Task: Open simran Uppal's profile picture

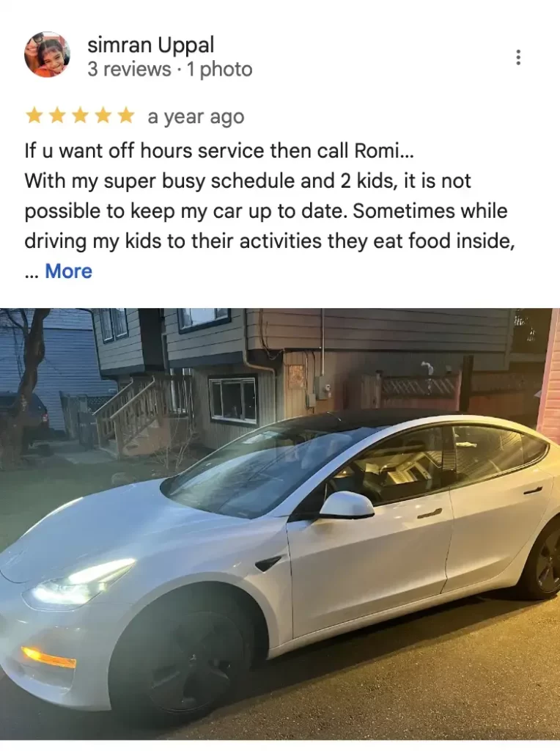Action: (48, 54)
